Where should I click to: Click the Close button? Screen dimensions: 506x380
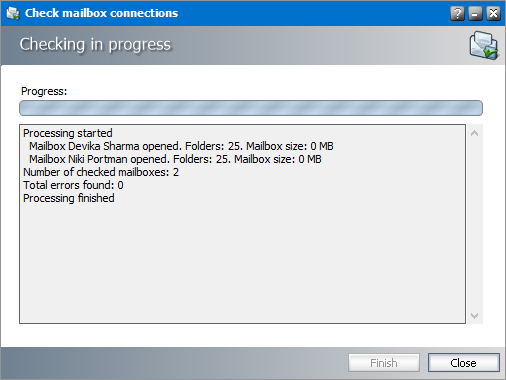click(x=464, y=363)
